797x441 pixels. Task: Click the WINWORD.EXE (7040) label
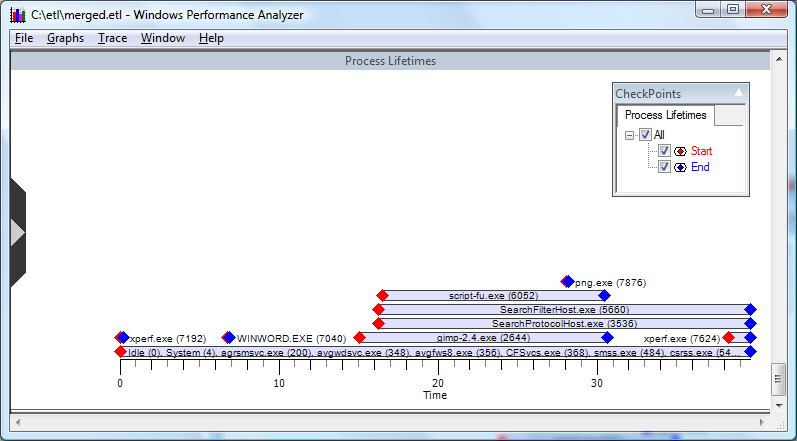coord(291,338)
